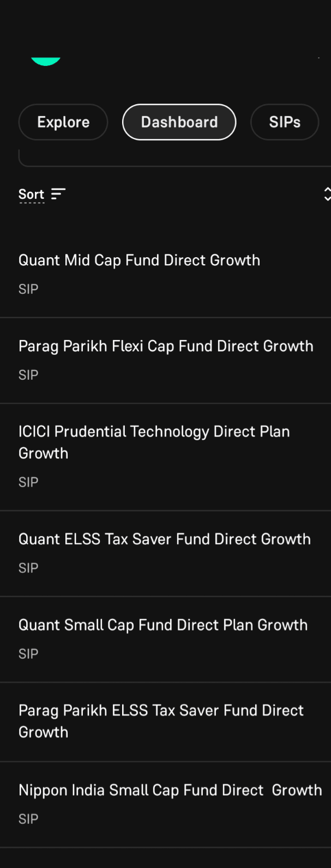Click the green app logo at top
This screenshot has height=868, width=331.
coord(46,60)
